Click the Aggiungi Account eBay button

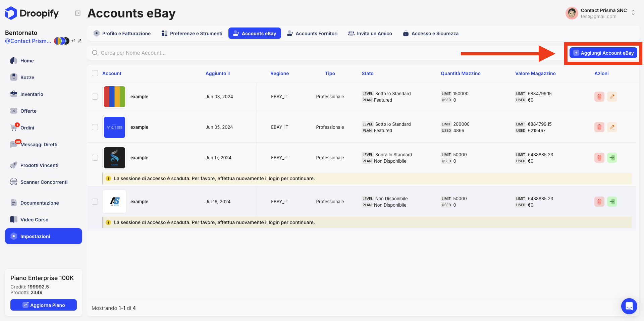[x=603, y=53]
